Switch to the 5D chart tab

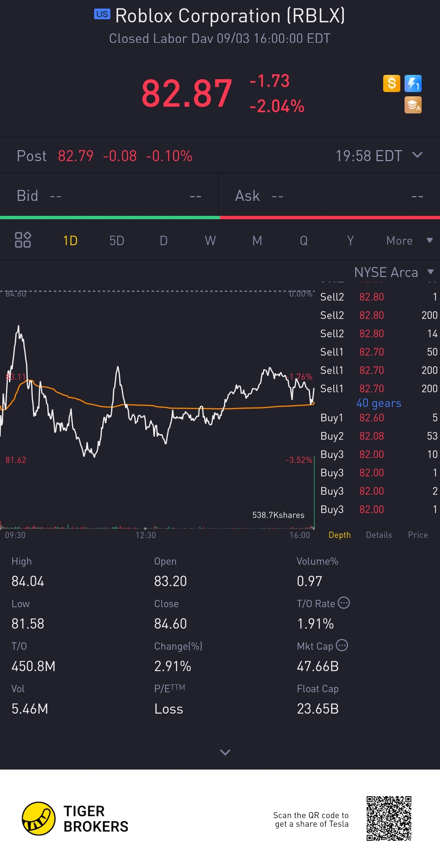click(x=117, y=241)
